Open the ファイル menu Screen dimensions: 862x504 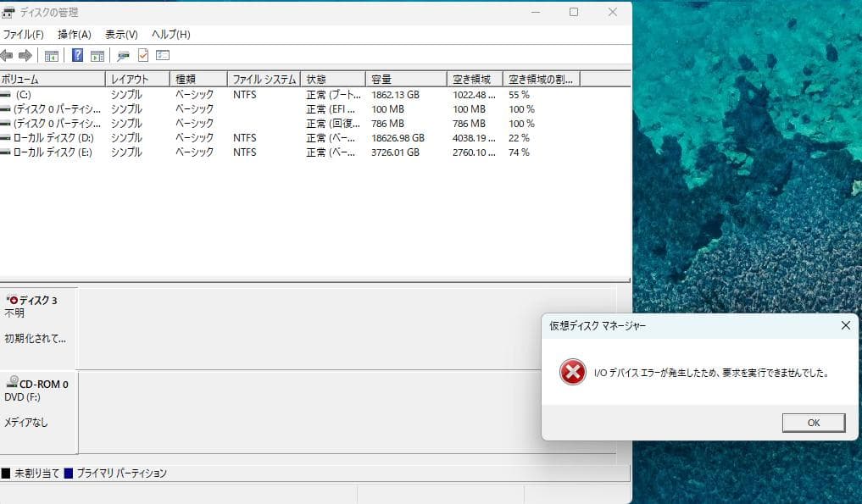click(24, 35)
